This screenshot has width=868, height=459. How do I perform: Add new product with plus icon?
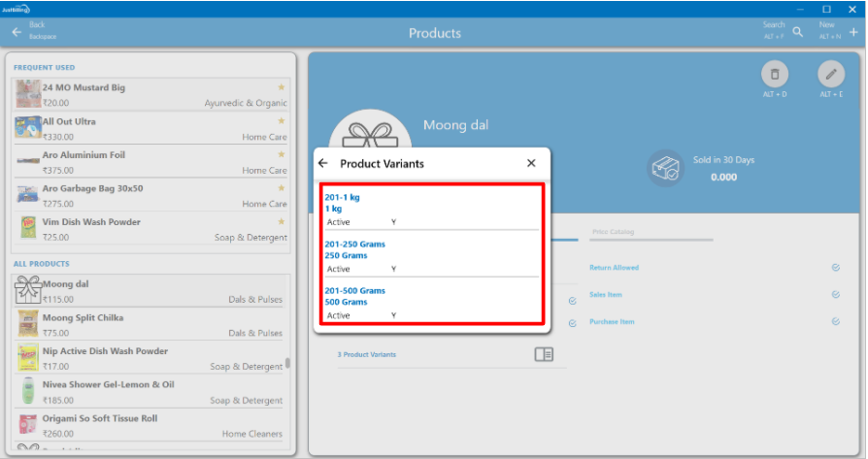coord(853,32)
